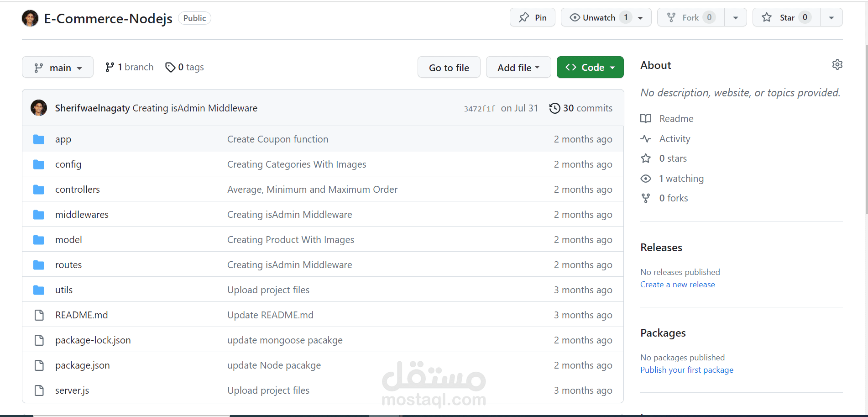Click the controllers folder icon

(39, 190)
